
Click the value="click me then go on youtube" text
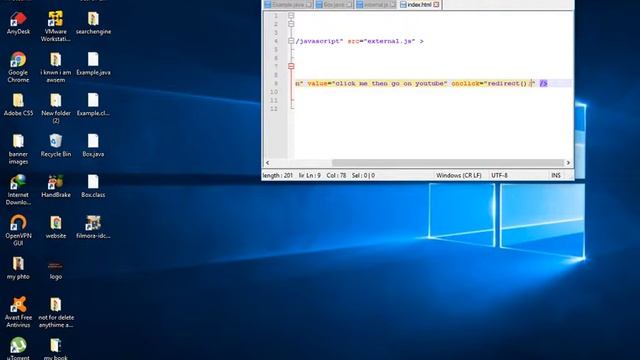click(378, 84)
